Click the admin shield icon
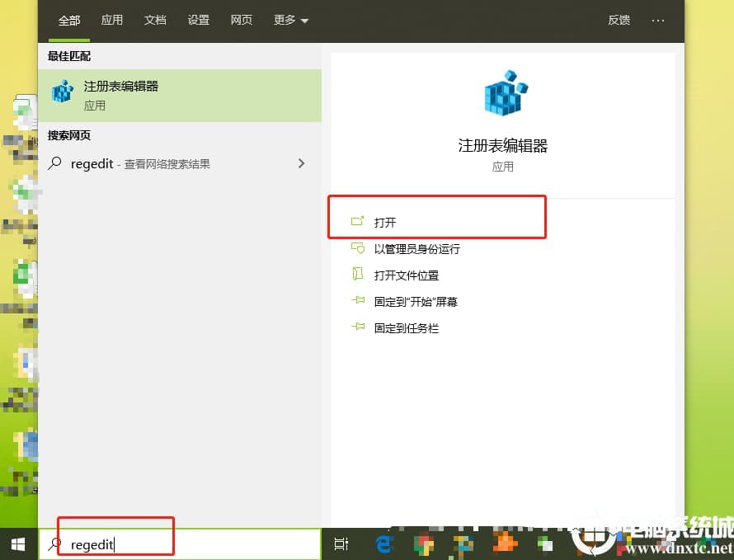 [358, 247]
